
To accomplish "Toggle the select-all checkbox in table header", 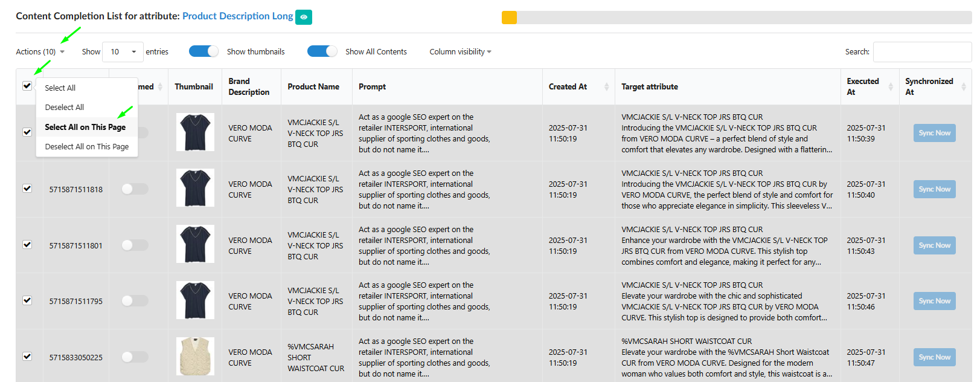I will (x=27, y=86).
